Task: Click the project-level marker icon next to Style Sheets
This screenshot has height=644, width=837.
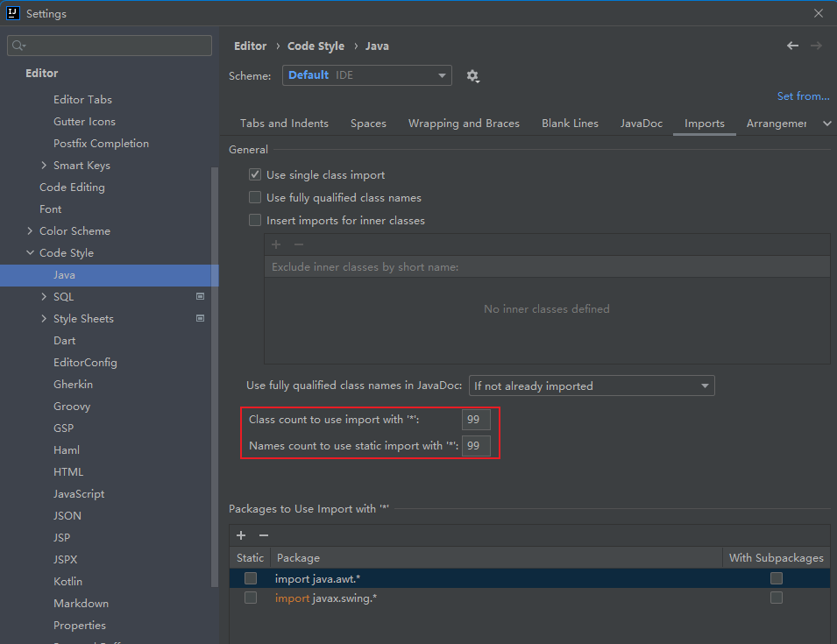Action: pyautogui.click(x=200, y=318)
